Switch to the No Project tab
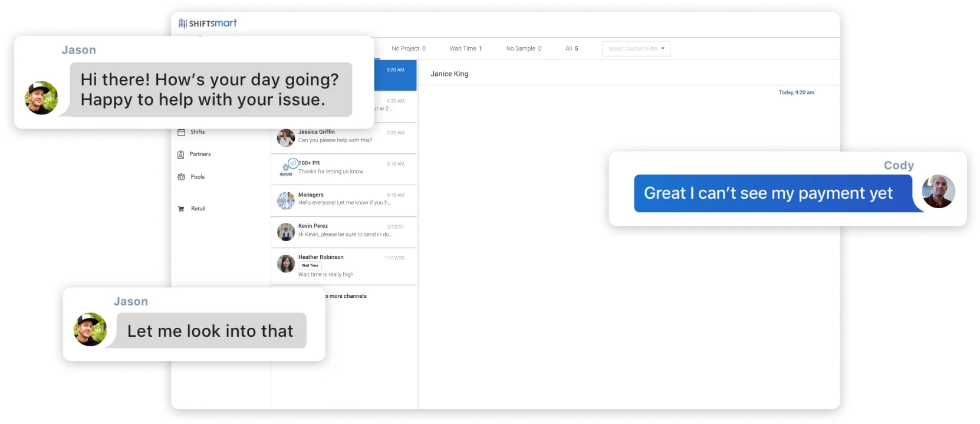 coord(409,48)
